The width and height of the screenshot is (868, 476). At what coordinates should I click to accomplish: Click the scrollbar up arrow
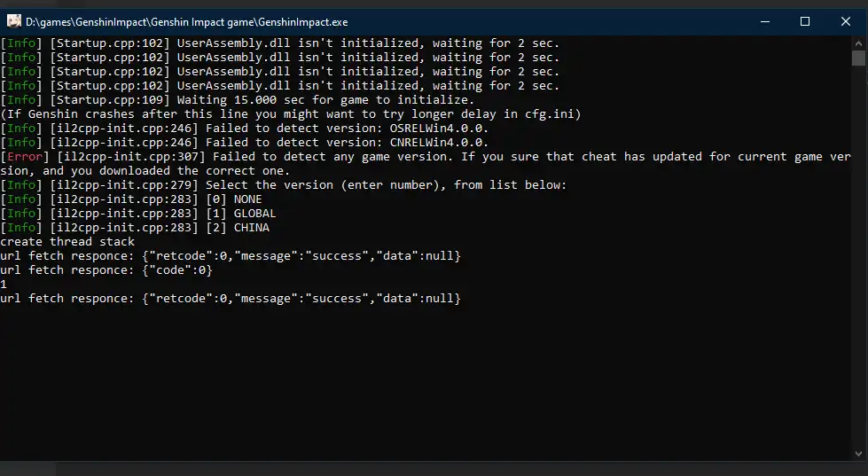tap(858, 43)
